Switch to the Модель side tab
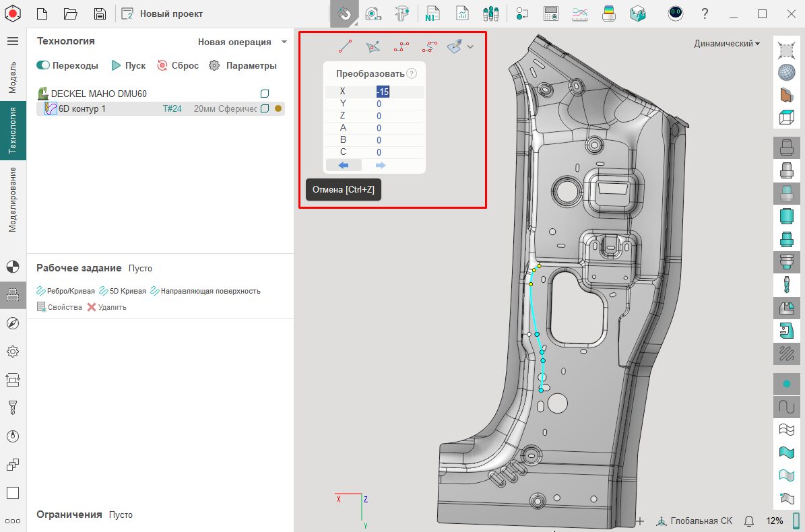This screenshot has width=805, height=532. click(13, 77)
